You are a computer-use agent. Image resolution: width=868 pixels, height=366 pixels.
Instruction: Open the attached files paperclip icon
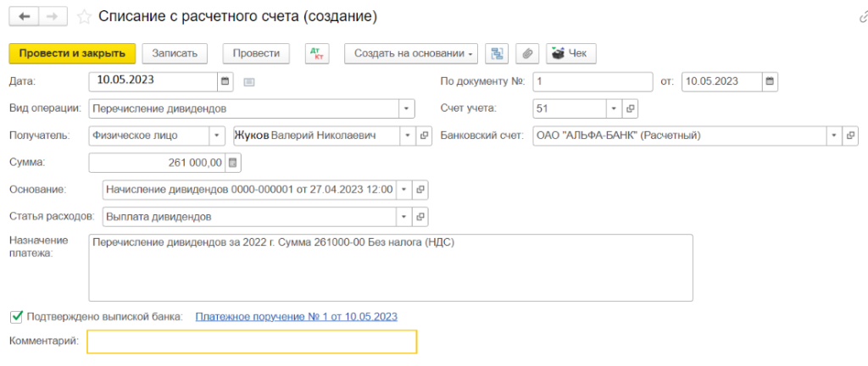pyautogui.click(x=526, y=53)
